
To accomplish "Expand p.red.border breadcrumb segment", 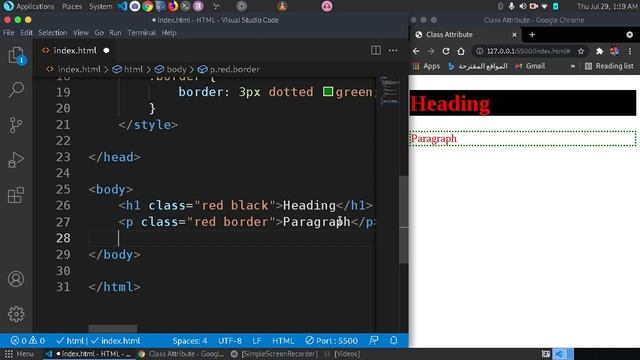I will (x=235, y=69).
